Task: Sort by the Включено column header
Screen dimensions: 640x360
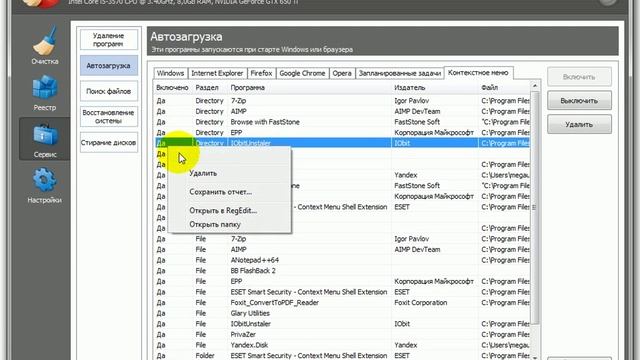Action: pyautogui.click(x=173, y=87)
